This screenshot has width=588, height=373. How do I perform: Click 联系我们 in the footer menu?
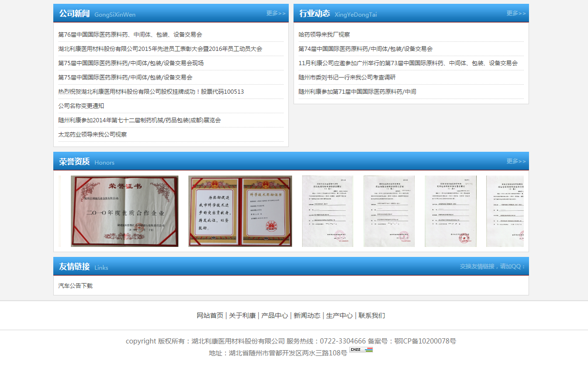(372, 315)
